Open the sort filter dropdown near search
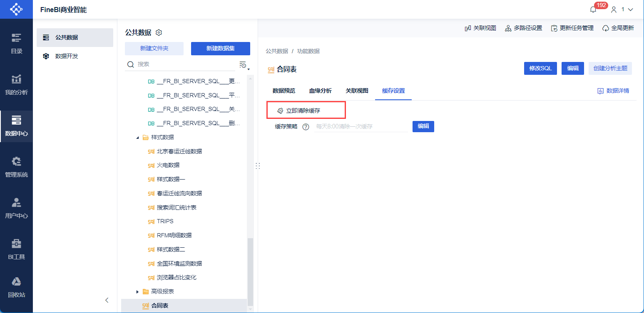 tap(244, 65)
